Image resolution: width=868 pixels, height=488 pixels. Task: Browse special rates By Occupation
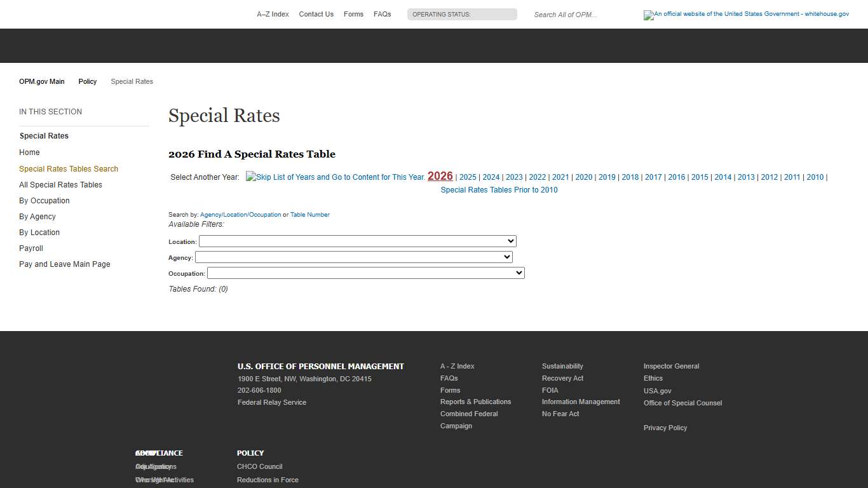pos(44,200)
